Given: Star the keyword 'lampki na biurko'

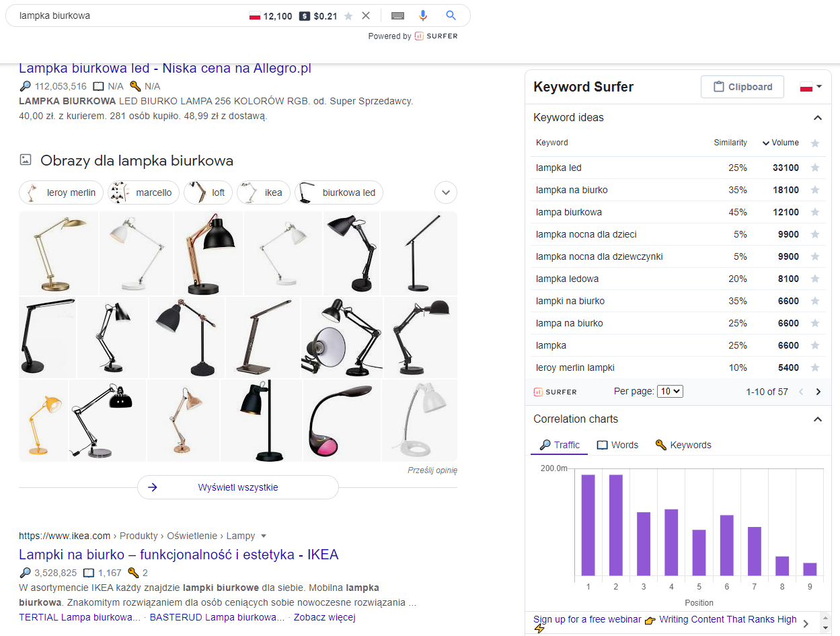Looking at the screenshot, I should 815,301.
